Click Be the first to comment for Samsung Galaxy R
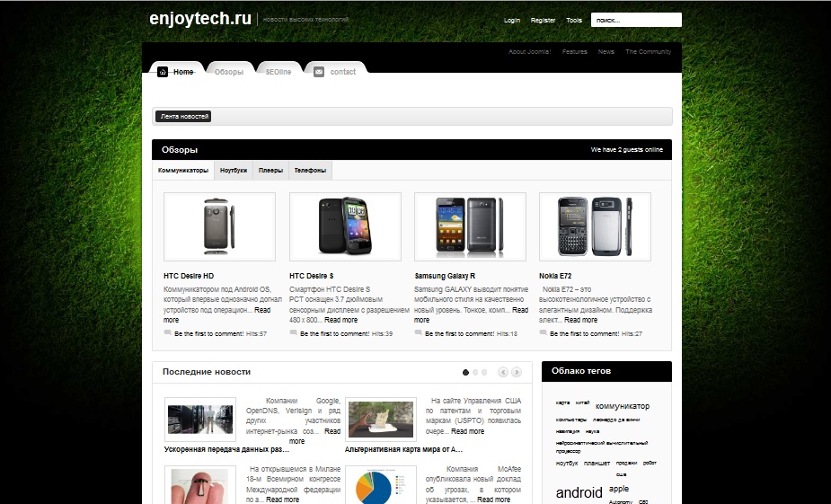 tap(459, 334)
